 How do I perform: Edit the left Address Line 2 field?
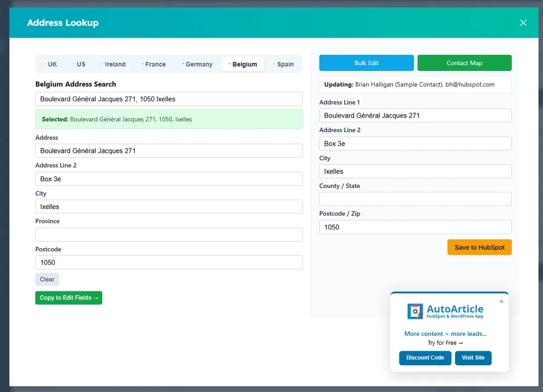pyautogui.click(x=169, y=179)
